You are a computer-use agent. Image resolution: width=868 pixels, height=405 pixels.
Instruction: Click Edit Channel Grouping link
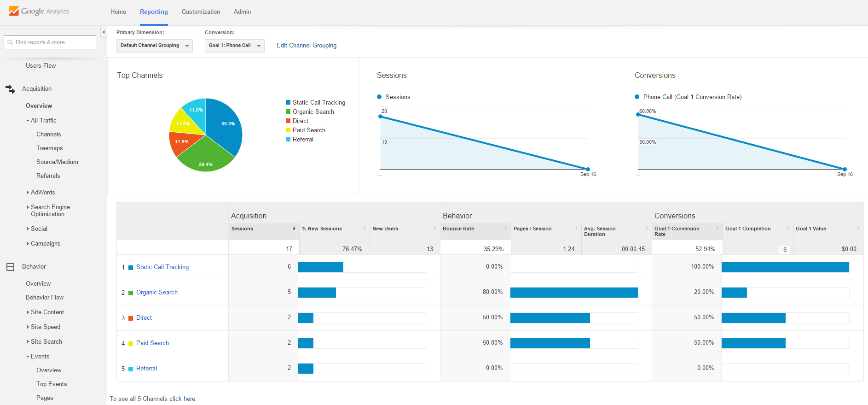[x=306, y=46]
